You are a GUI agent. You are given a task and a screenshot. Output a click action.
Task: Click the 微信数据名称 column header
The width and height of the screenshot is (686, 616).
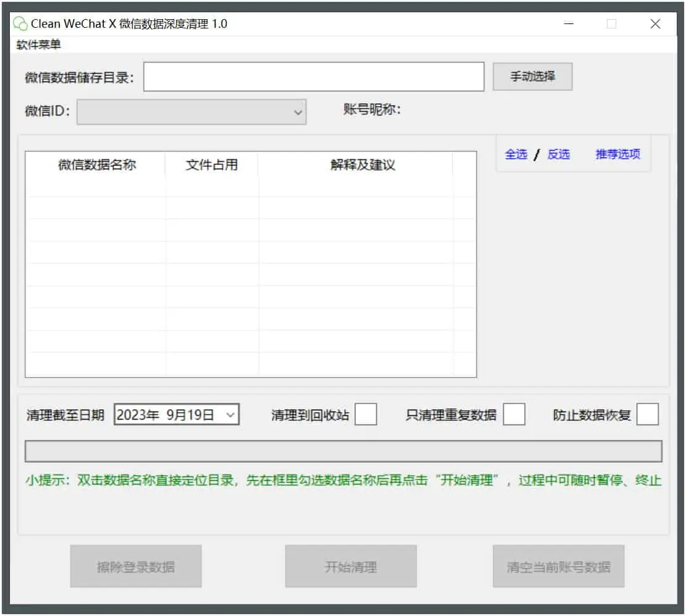96,165
